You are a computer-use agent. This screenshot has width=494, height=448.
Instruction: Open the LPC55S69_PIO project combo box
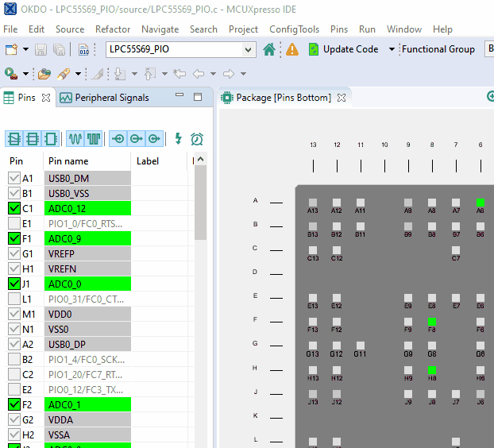click(x=181, y=49)
